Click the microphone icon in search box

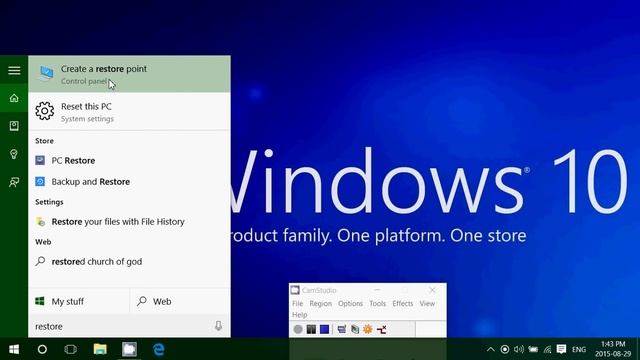pos(218,326)
